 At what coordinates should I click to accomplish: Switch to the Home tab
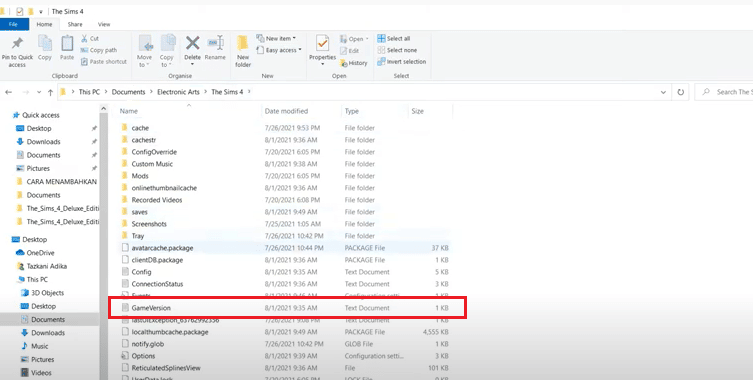click(x=44, y=24)
